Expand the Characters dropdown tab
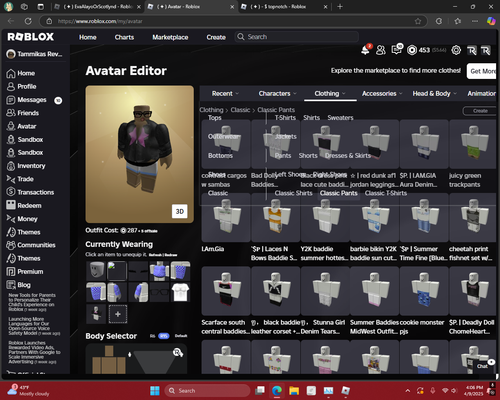The image size is (500, 400). [x=277, y=94]
